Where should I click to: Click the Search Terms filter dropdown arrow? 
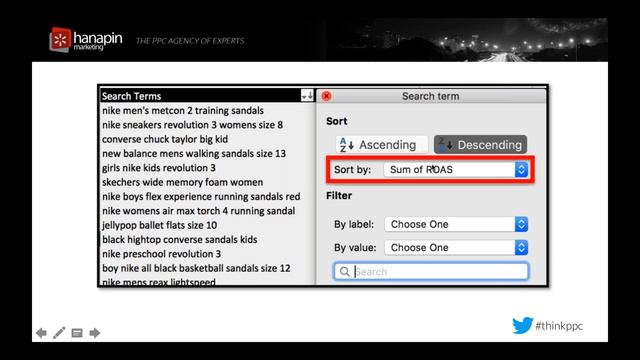tap(307, 96)
